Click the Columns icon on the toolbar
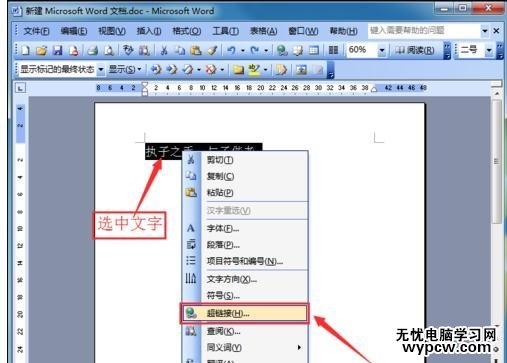507x363 pixels. coord(333,50)
